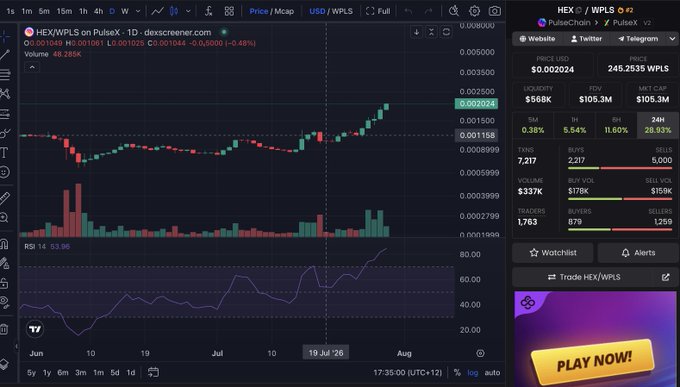Expand the chart type dropdown arrow
Viewport: 680px width, 387px height.
(x=188, y=11)
